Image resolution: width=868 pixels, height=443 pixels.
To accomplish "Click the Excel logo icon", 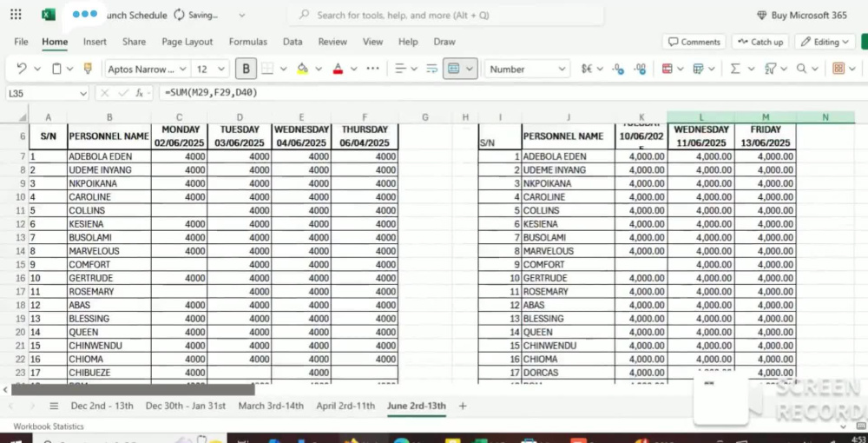I will (x=49, y=15).
